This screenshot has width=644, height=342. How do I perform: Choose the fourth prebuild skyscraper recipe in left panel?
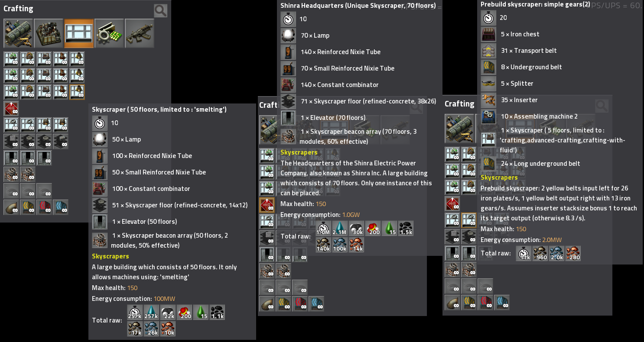coord(61,125)
